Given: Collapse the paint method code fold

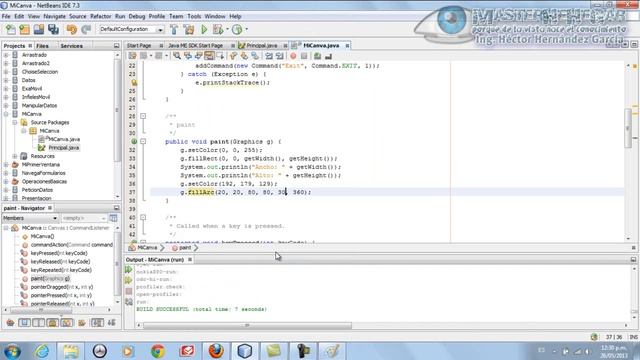Looking at the screenshot, I should pos(143,142).
